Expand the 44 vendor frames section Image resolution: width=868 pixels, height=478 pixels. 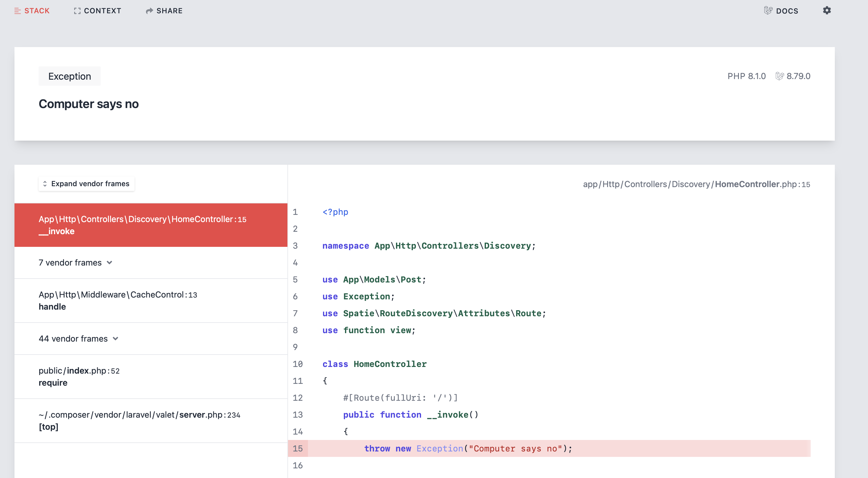(79, 339)
